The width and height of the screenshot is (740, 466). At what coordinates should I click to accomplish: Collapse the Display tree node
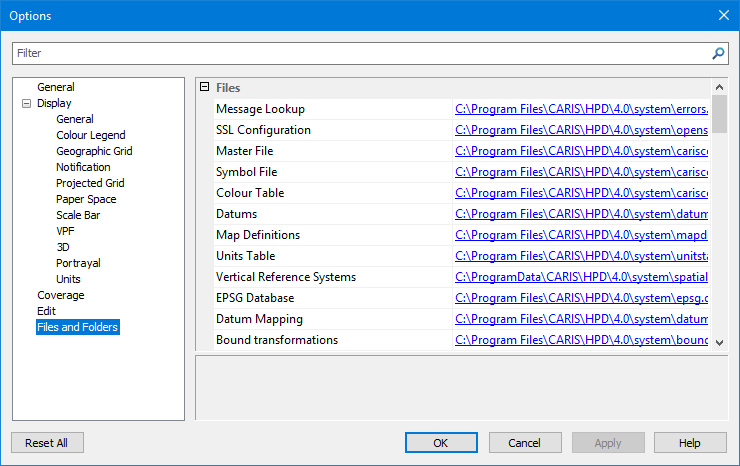pos(26,103)
